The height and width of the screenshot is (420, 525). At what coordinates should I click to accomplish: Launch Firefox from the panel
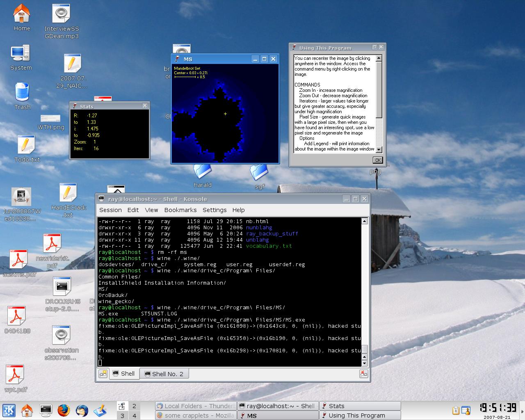(x=64, y=410)
